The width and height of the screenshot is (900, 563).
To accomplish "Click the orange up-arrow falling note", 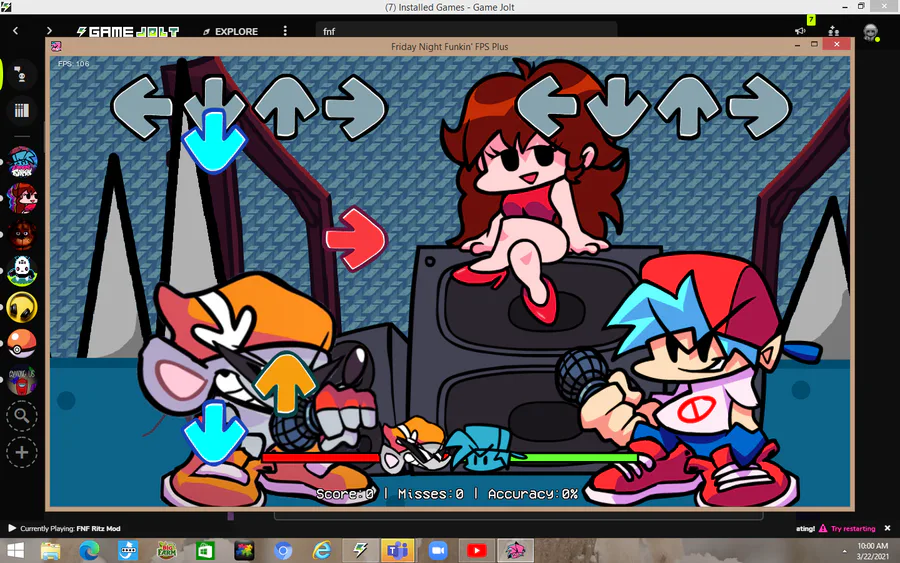I will click(x=285, y=383).
